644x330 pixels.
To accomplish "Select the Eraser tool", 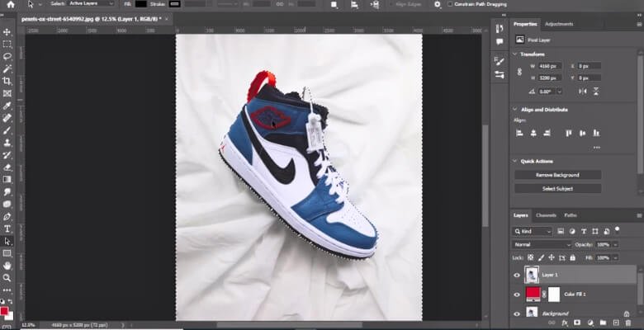I will [x=7, y=167].
